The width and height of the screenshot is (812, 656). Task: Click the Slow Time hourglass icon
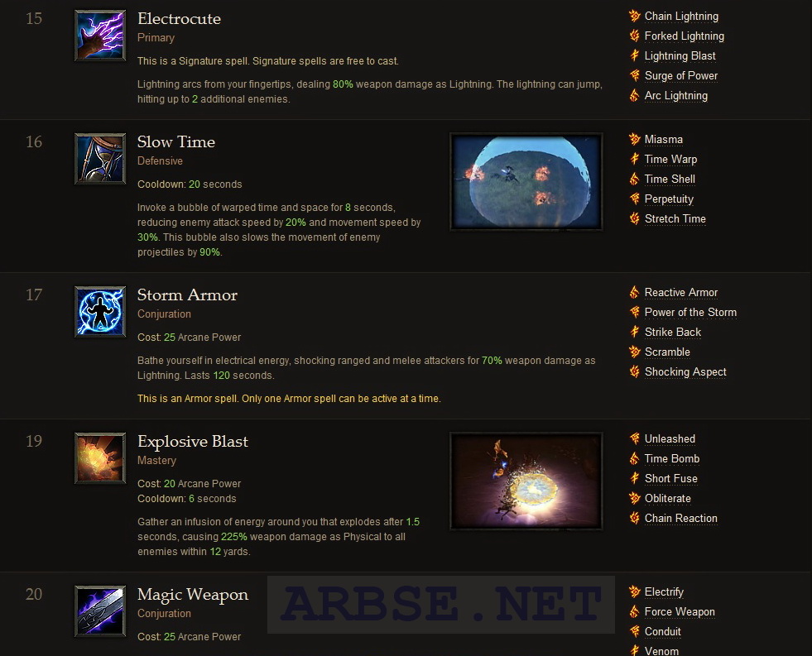100,159
